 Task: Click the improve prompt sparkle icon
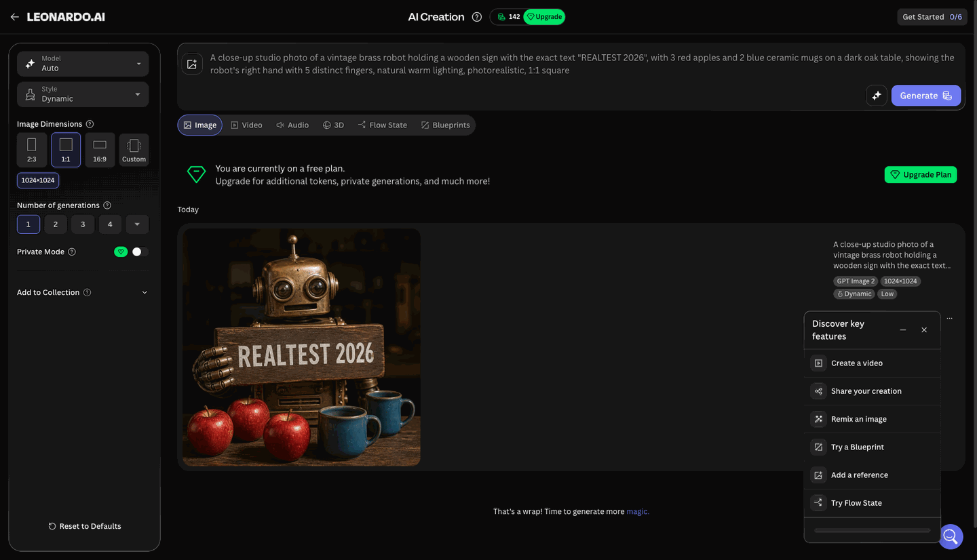pos(877,96)
